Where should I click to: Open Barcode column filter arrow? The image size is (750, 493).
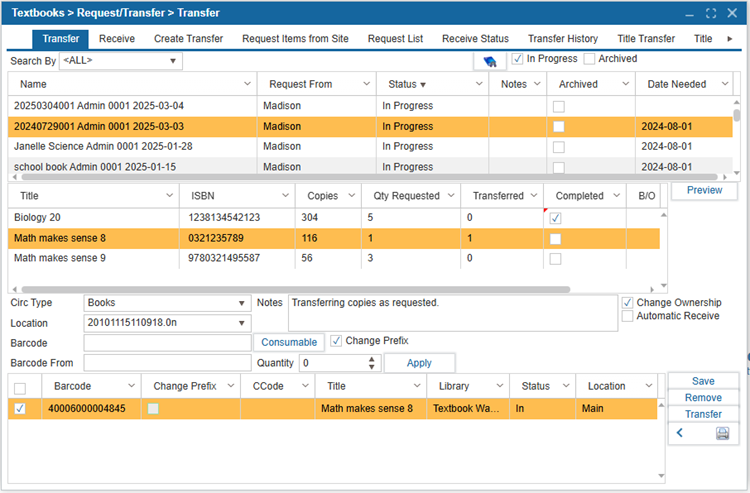(x=131, y=386)
